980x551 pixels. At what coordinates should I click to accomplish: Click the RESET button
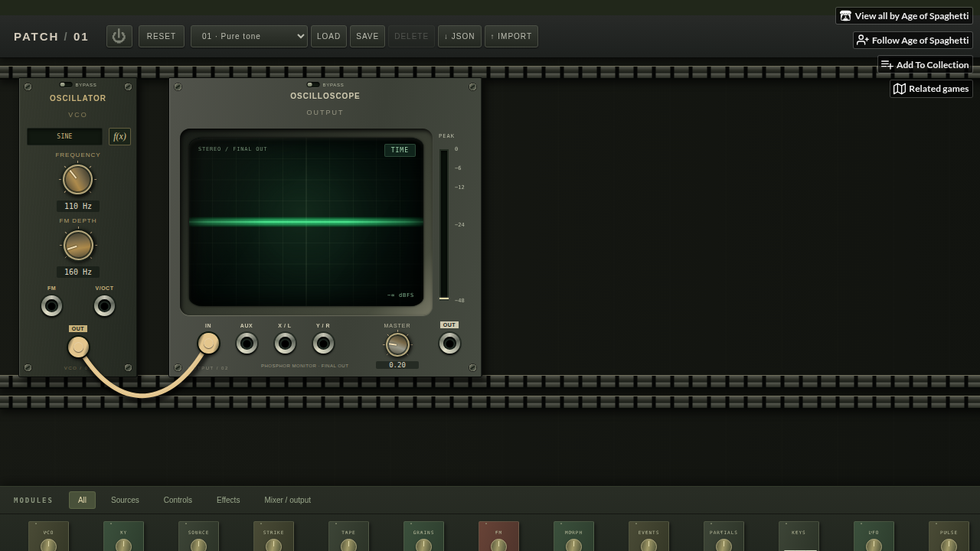point(162,36)
